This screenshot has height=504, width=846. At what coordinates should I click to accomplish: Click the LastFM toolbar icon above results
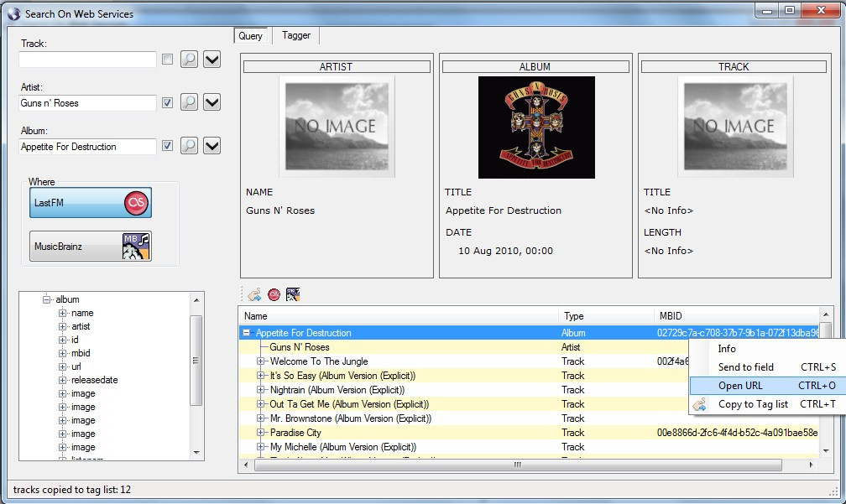[274, 294]
